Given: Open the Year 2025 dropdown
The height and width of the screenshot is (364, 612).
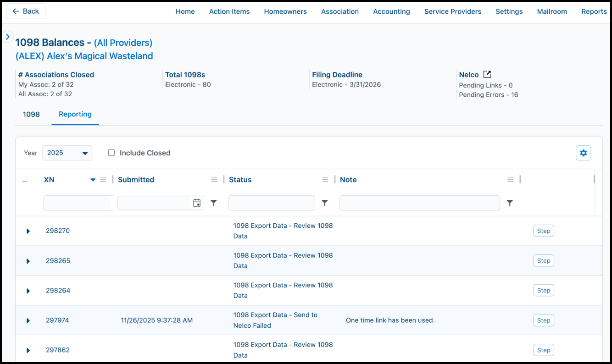Looking at the screenshot, I should click(x=67, y=153).
